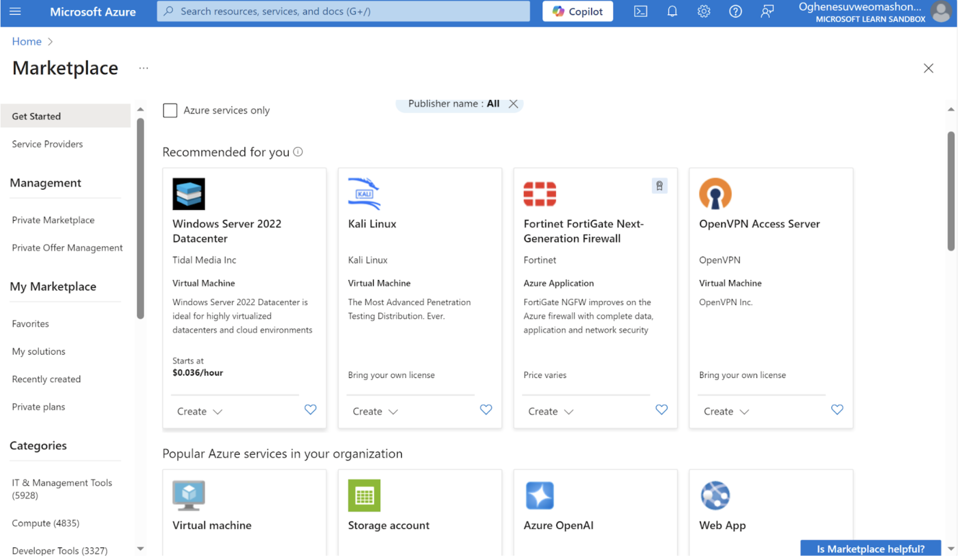The width and height of the screenshot is (958, 560).
Task: Open Azure OpenAI service title
Action: 558,525
